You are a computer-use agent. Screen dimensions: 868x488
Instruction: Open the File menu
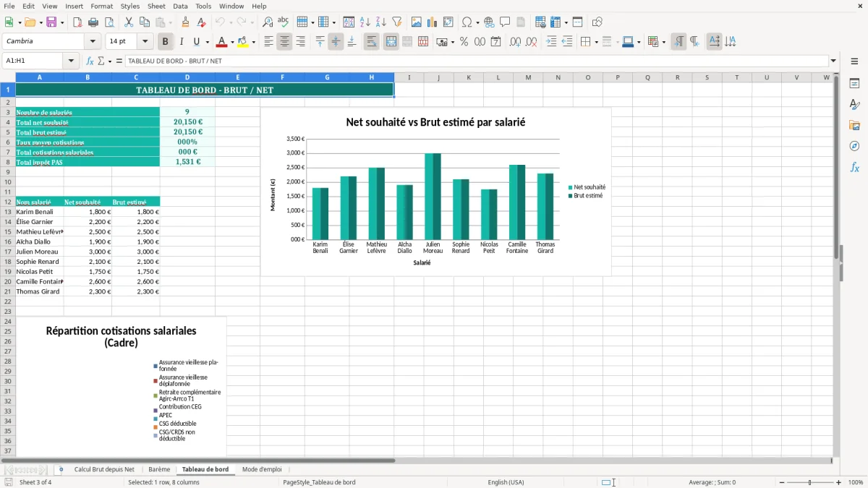pos(9,6)
